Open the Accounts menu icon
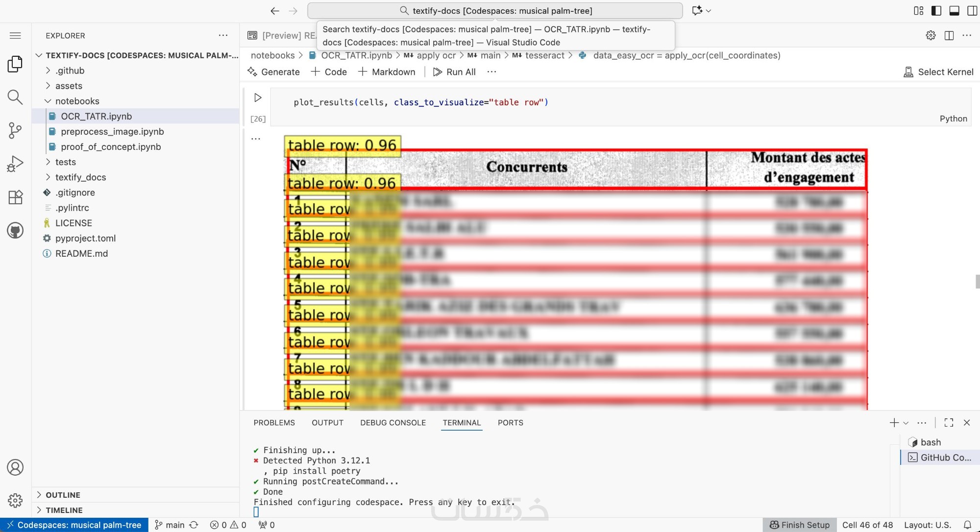Screen dimensions: 980x532 coord(15,467)
